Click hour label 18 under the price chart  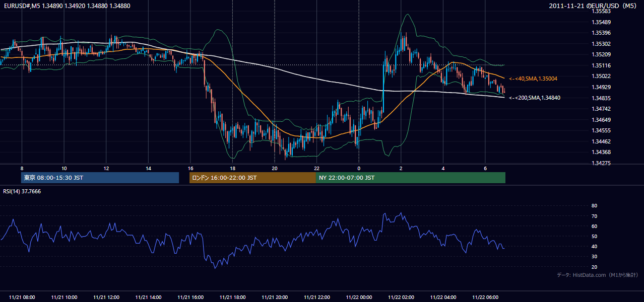[x=232, y=168]
